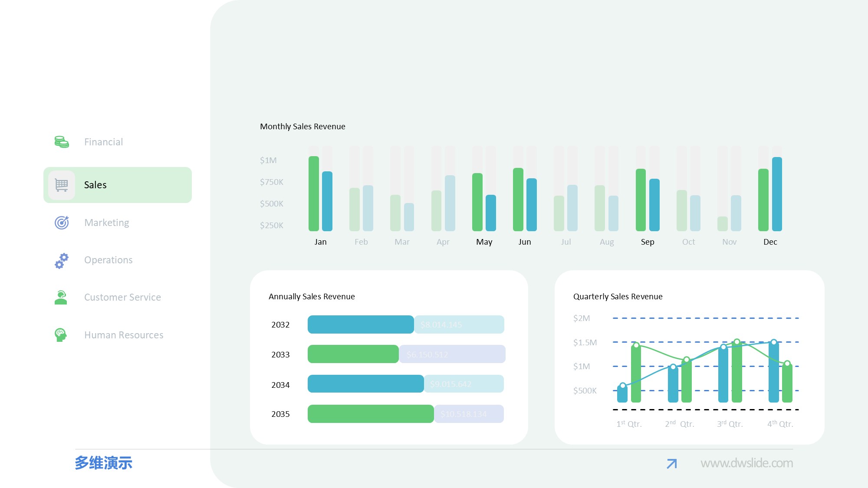868x488 pixels.
Task: Click the 3rd Qtr. axis label
Action: click(730, 424)
